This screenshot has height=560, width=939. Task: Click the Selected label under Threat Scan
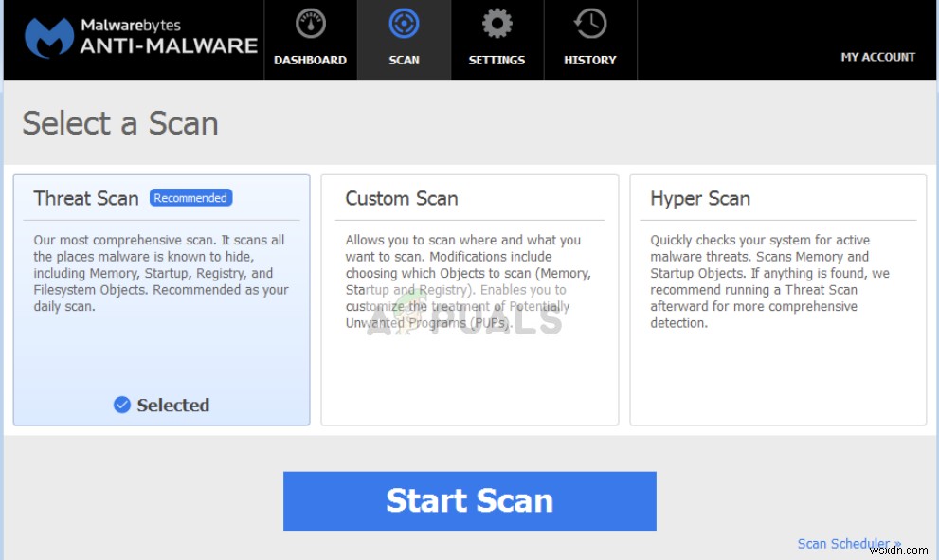point(172,405)
